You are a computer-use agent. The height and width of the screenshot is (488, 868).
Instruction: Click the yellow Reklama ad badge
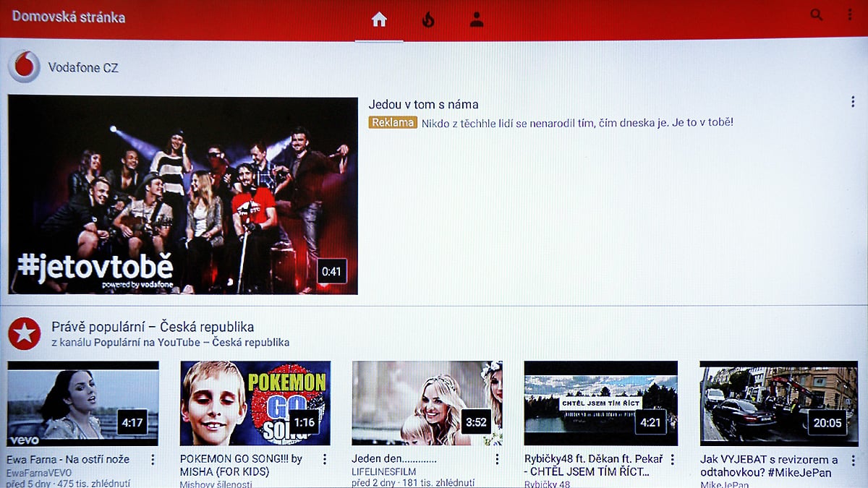(393, 123)
